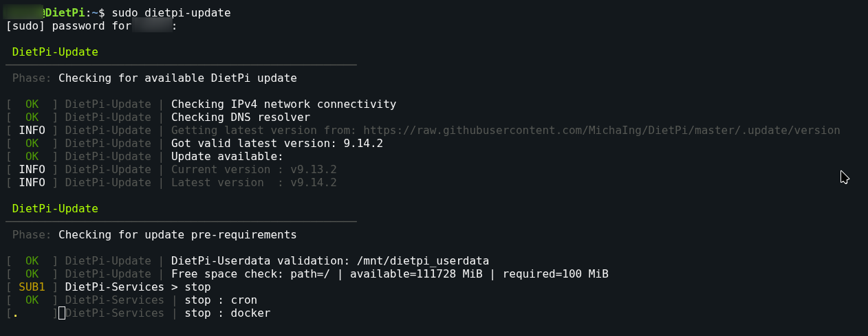Click the sudo password prompt line
868x336 pixels.
(x=91, y=26)
